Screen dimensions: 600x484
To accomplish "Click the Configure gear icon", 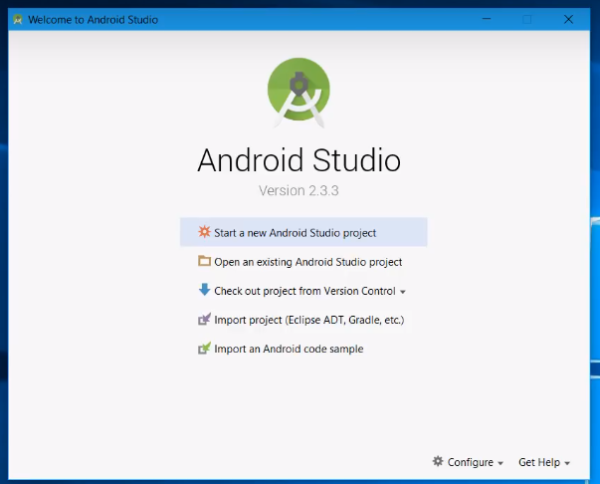I will click(437, 462).
